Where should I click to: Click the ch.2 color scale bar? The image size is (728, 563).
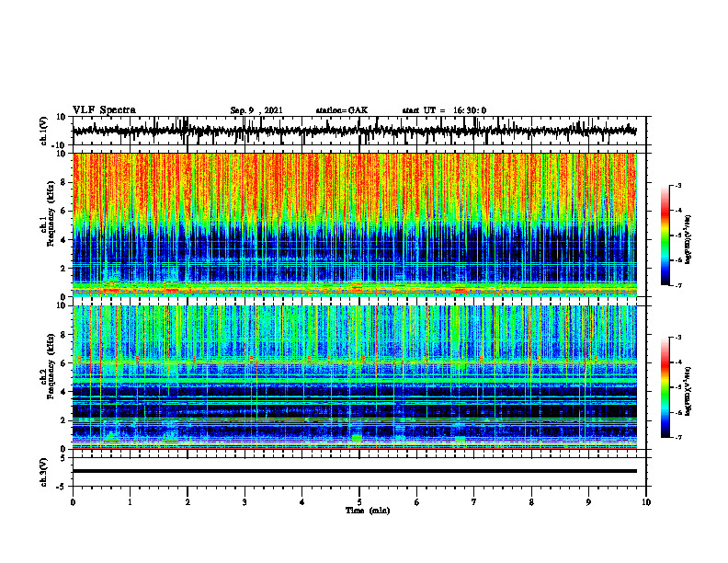(x=665, y=387)
